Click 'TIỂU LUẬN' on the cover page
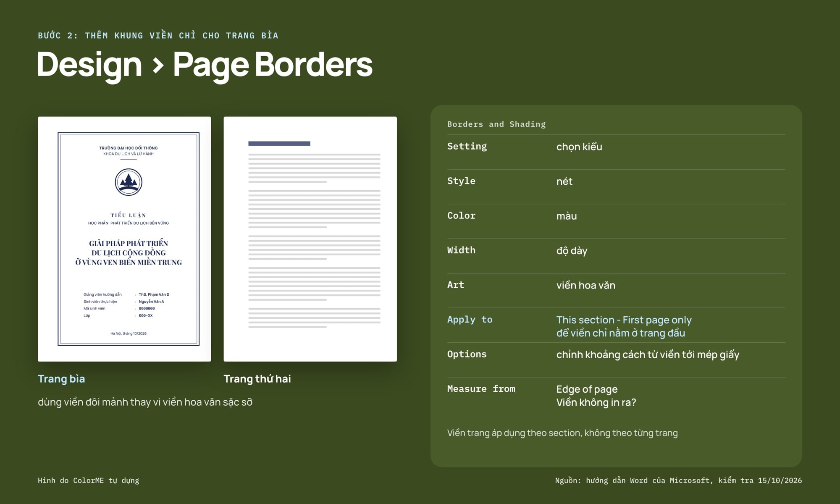This screenshot has height=504, width=840. pos(129,215)
